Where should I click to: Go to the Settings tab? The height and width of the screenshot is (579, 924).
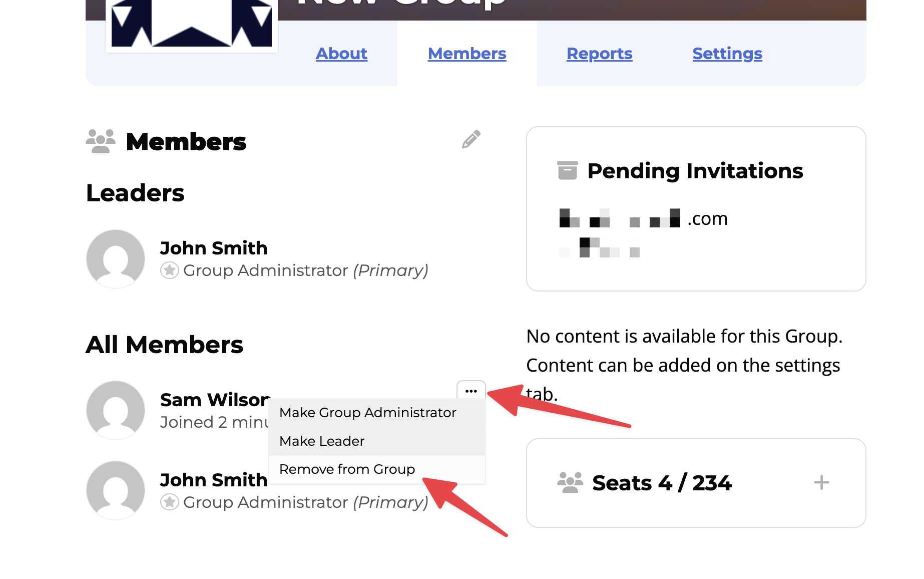coord(727,54)
